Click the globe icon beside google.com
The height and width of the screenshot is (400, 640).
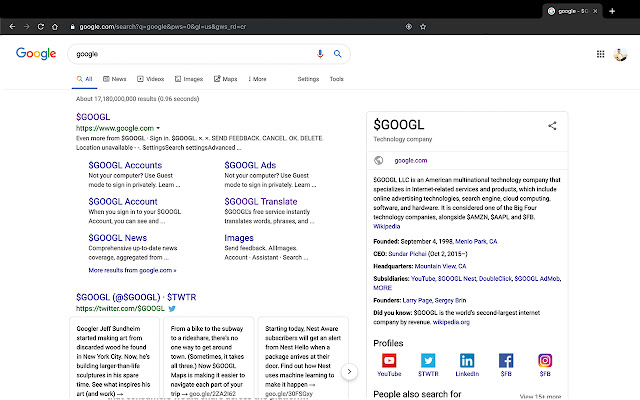[379, 160]
